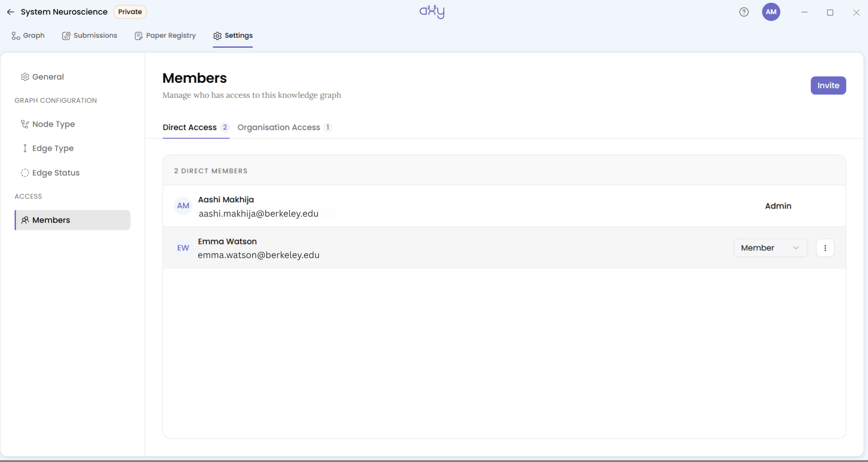Open more options for Emma Watson
868x462 pixels.
(825, 248)
